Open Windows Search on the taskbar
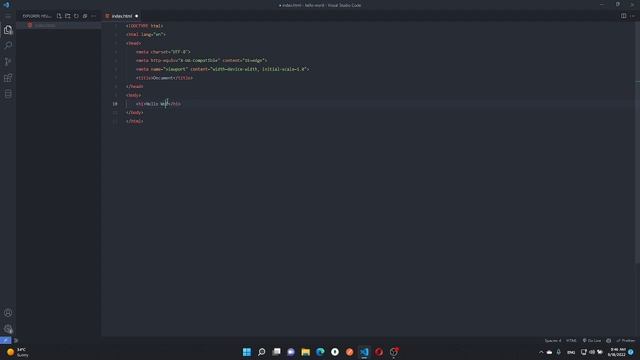This screenshot has height=360, width=640. (262, 352)
